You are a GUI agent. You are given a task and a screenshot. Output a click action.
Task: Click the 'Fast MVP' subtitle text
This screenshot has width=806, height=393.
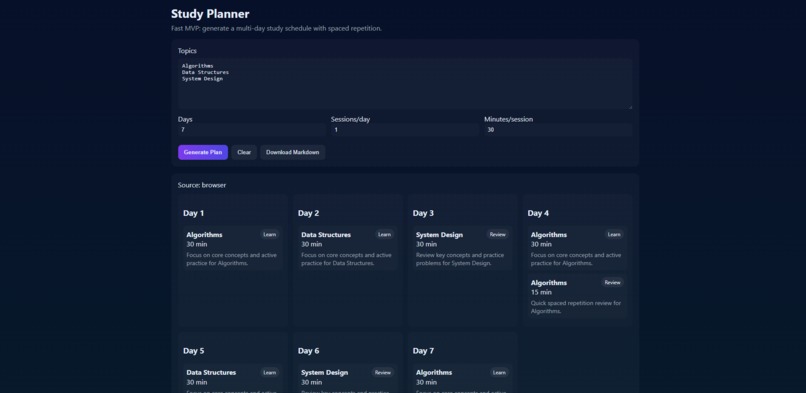(x=276, y=28)
